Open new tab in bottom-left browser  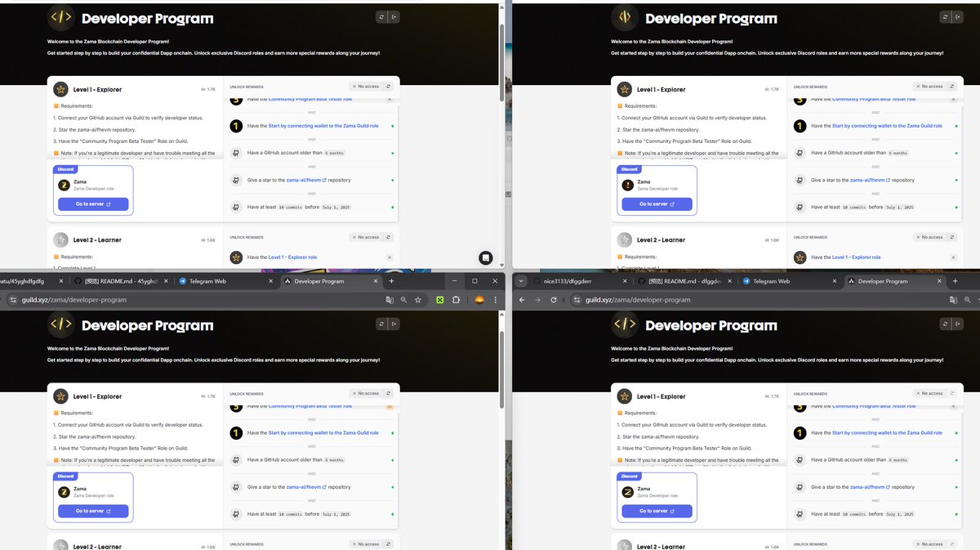coord(391,280)
